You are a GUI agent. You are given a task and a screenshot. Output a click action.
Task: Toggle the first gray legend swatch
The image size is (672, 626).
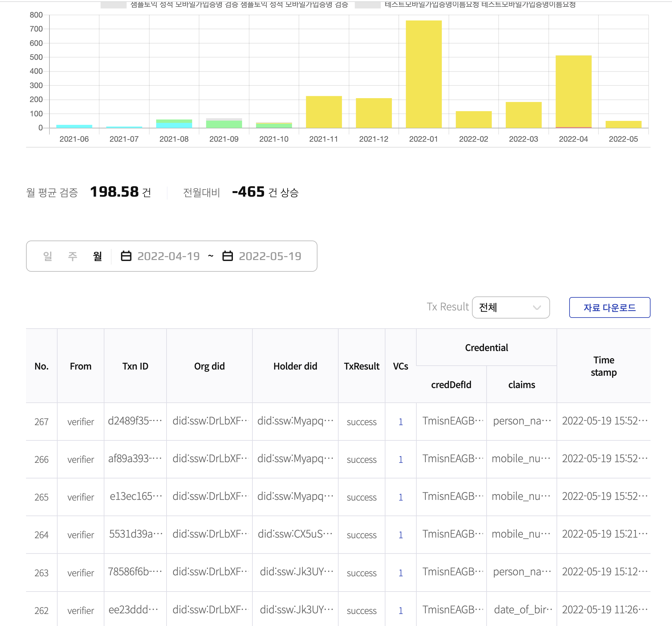tap(114, 5)
